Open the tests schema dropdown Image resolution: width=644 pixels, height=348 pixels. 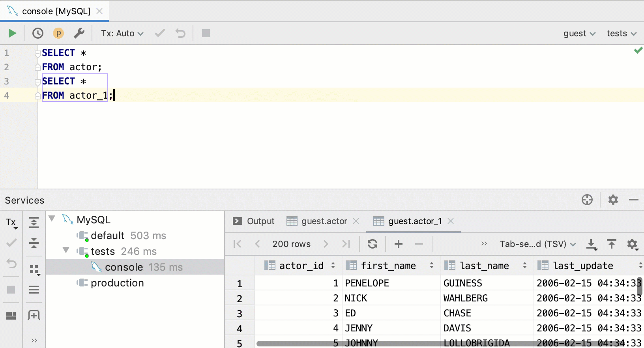622,34
